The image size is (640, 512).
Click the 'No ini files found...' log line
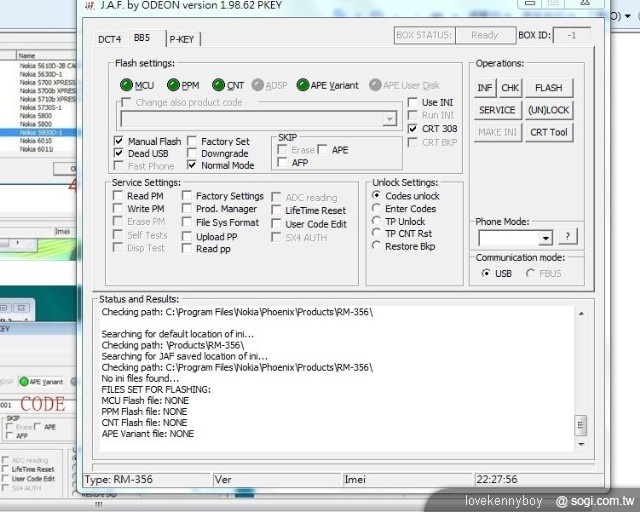coord(140,378)
